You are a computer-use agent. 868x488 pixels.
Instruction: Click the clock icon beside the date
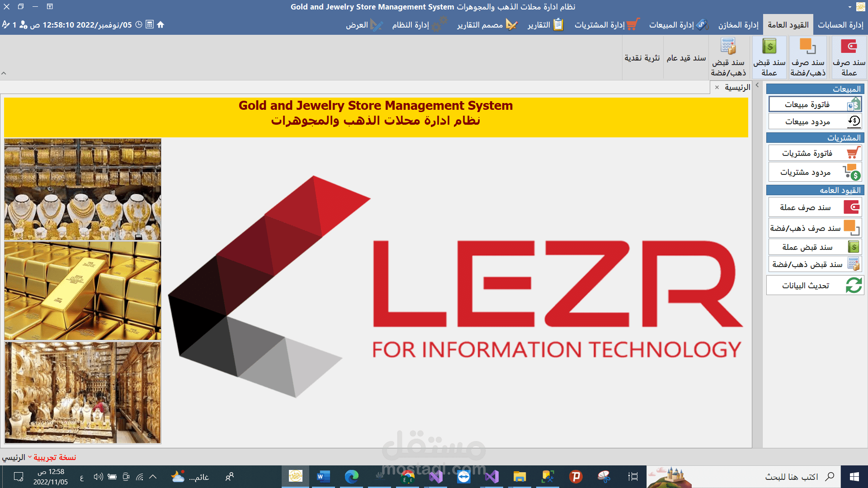(139, 25)
